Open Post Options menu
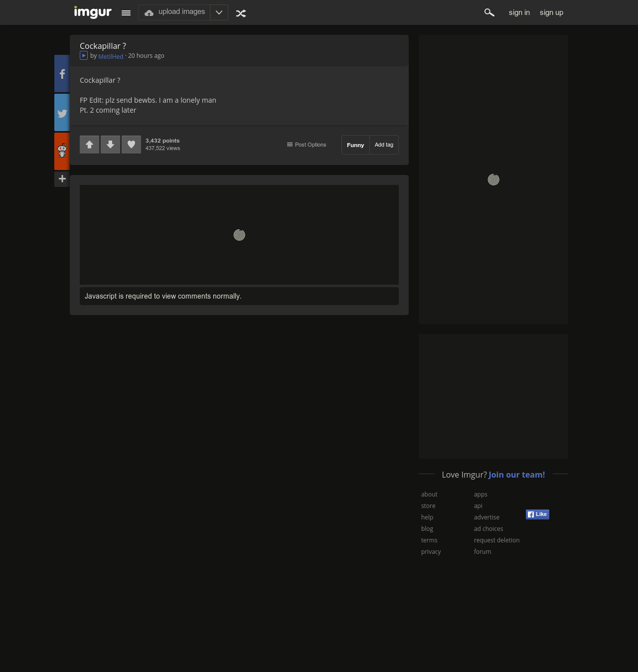The image size is (638, 672). tap(307, 145)
